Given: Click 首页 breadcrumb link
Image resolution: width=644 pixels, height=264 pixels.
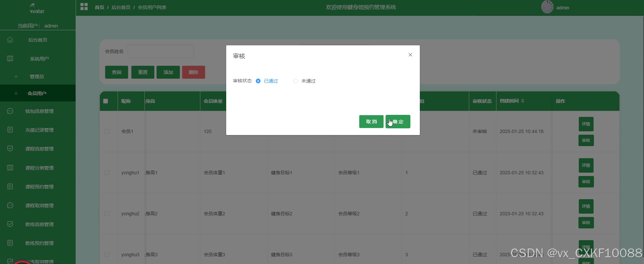Looking at the screenshot, I should tap(99, 7).
